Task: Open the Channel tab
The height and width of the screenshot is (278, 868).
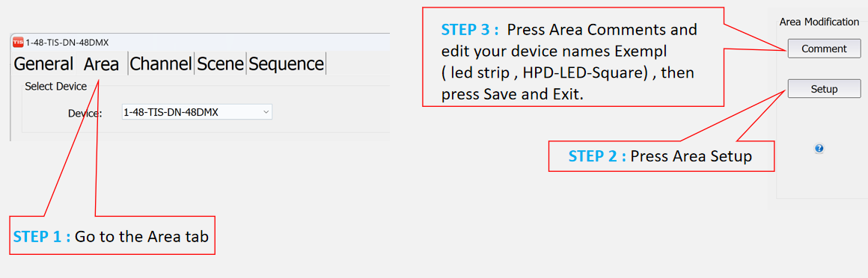Action: pos(161,64)
